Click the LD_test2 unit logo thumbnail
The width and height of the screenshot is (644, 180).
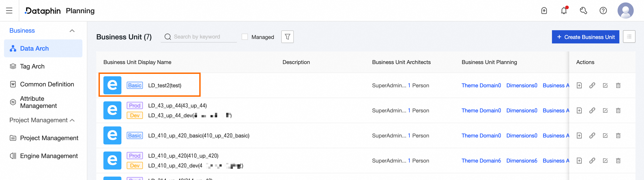(112, 85)
